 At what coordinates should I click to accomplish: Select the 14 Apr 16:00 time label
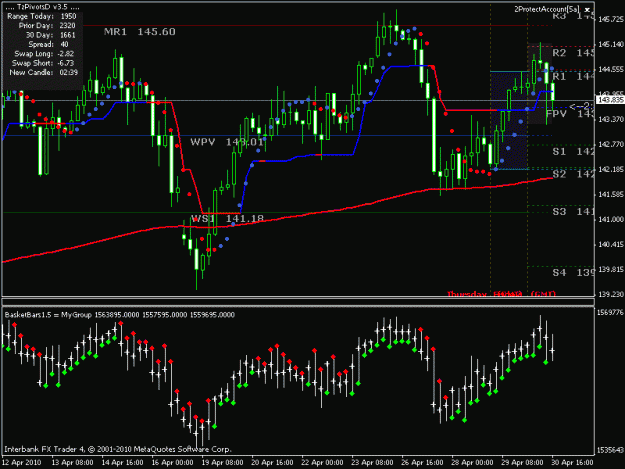[x=122, y=462]
